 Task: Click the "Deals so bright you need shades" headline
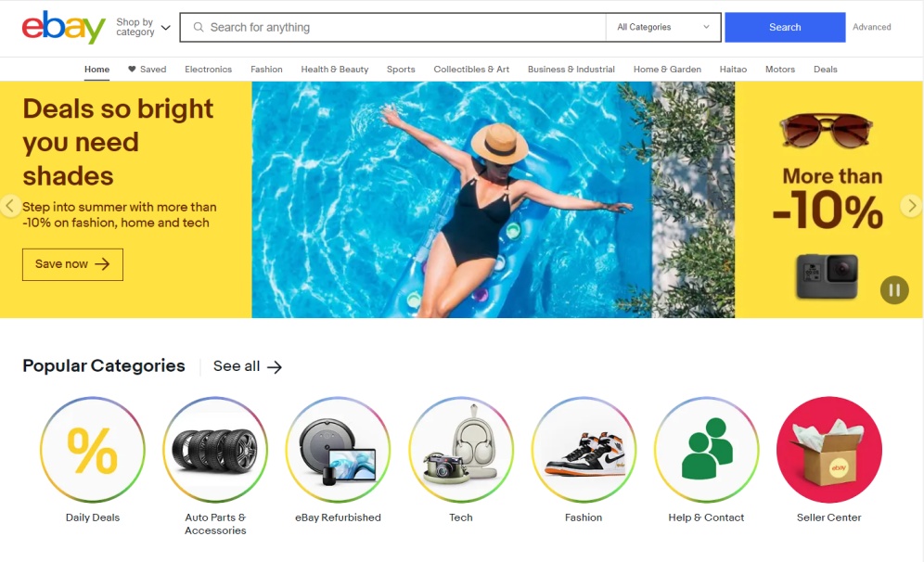click(x=118, y=143)
